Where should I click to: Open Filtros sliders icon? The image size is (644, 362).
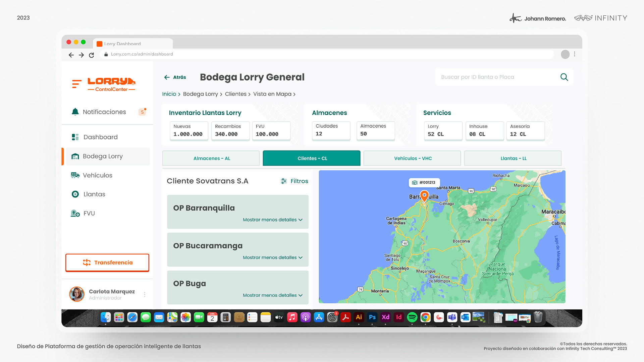pyautogui.click(x=284, y=181)
